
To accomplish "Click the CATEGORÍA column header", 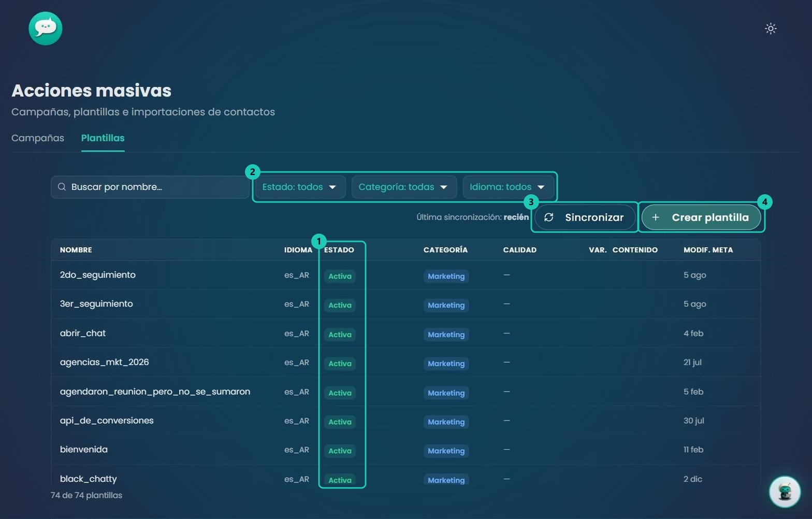I will click(x=445, y=250).
